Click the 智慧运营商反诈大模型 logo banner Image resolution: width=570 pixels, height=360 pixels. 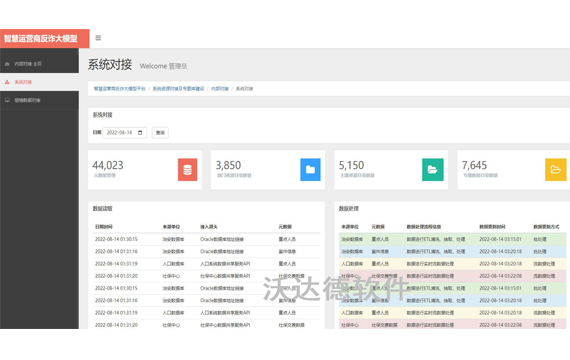point(44,39)
